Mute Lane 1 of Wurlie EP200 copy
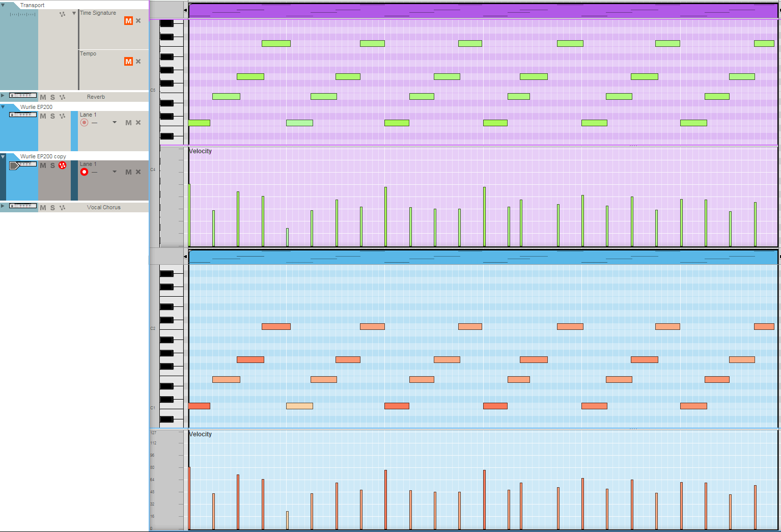The image size is (781, 532). pos(128,172)
